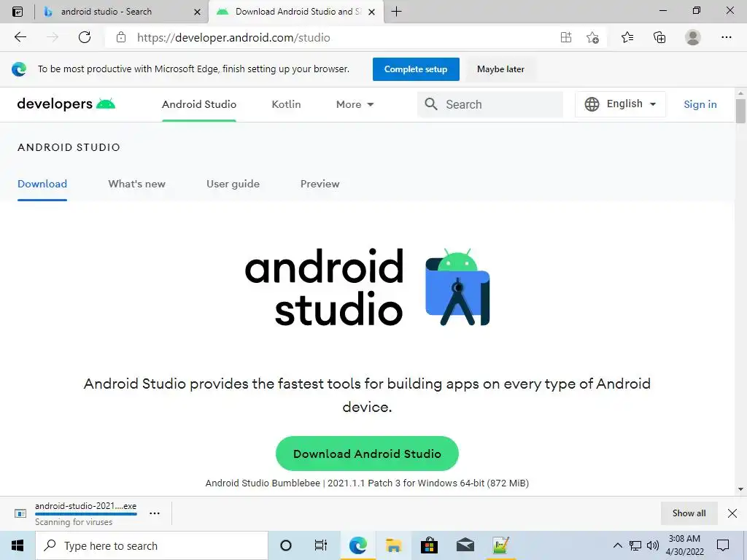Open Edge settings and more ellipsis
The height and width of the screenshot is (560, 747).
pos(726,37)
